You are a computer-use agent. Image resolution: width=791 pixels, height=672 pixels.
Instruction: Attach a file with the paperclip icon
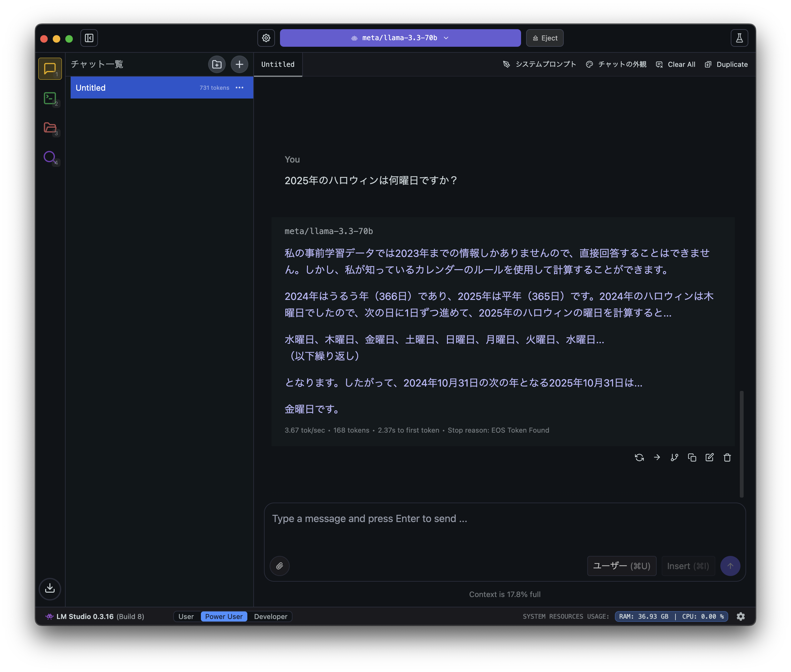279,566
